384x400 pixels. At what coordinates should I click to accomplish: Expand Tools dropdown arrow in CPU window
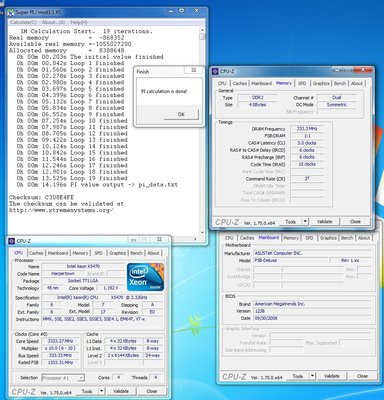pos(101,391)
